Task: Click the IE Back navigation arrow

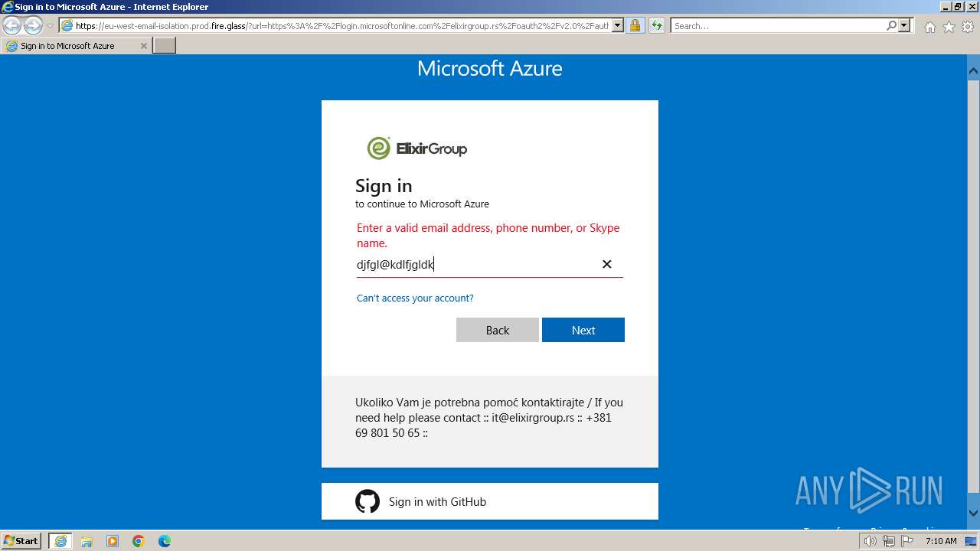Action: (11, 26)
